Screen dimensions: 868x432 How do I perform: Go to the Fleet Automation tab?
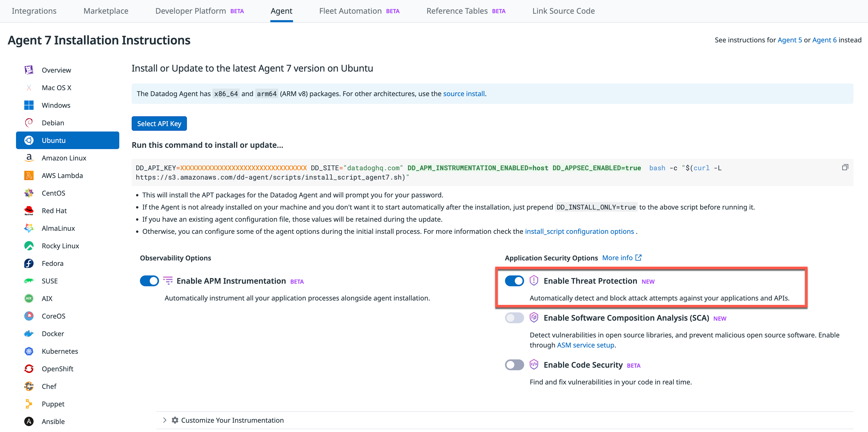[x=359, y=11]
